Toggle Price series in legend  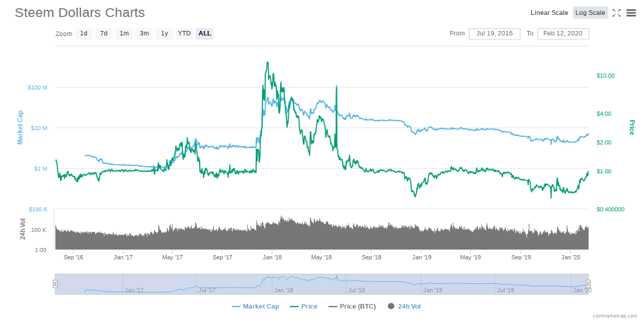coord(303,307)
